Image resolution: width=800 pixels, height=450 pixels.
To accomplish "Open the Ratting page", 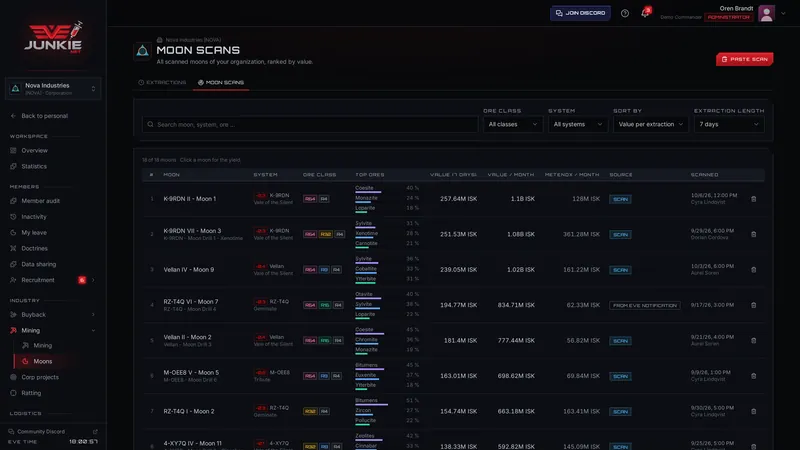I will pos(31,393).
